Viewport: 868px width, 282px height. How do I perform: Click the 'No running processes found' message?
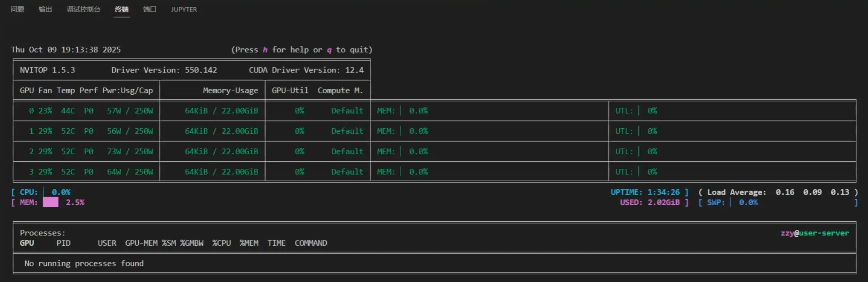pos(84,263)
